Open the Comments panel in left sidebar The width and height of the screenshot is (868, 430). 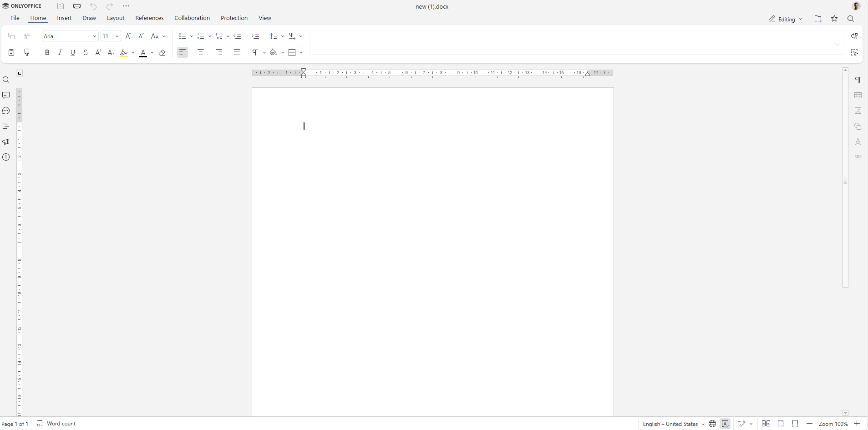click(x=6, y=95)
